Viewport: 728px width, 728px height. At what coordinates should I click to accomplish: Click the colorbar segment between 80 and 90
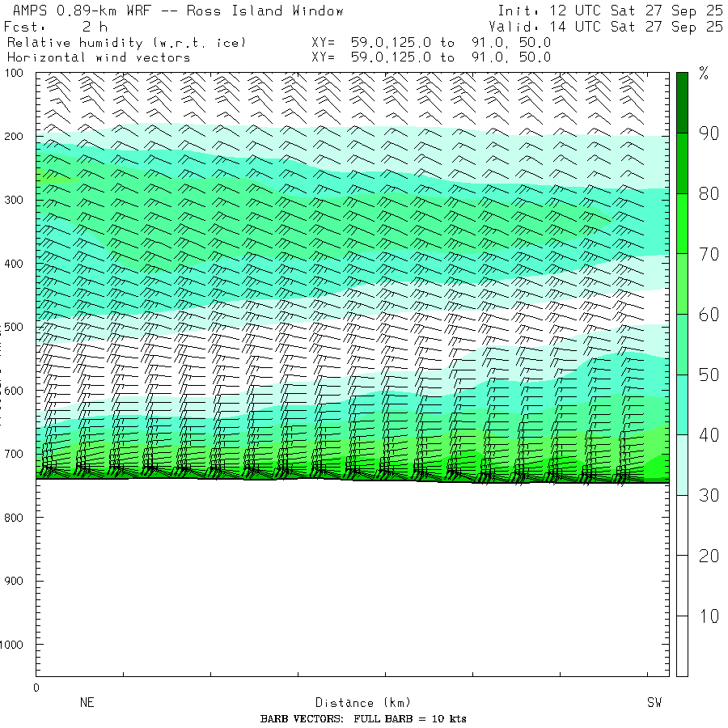(x=682, y=163)
